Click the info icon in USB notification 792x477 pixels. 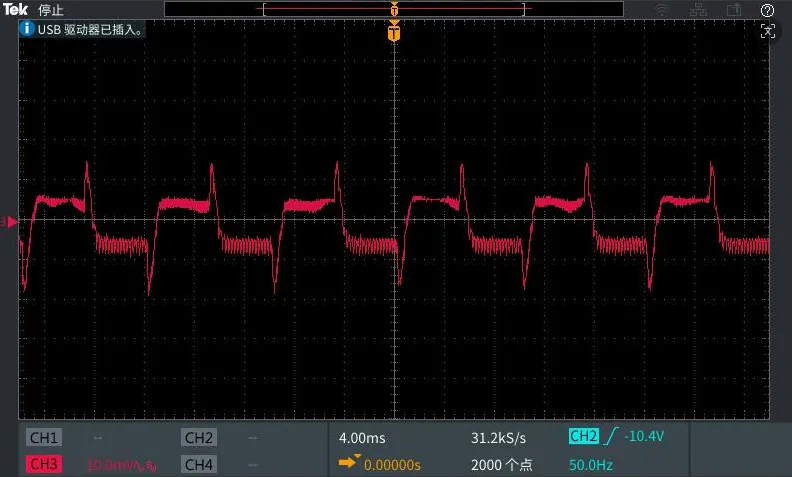click(27, 29)
